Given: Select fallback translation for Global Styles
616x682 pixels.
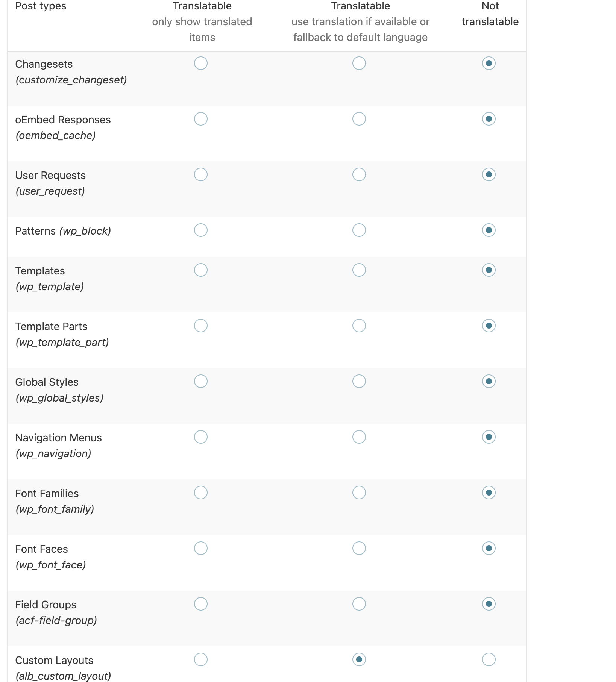Looking at the screenshot, I should click(x=359, y=381).
